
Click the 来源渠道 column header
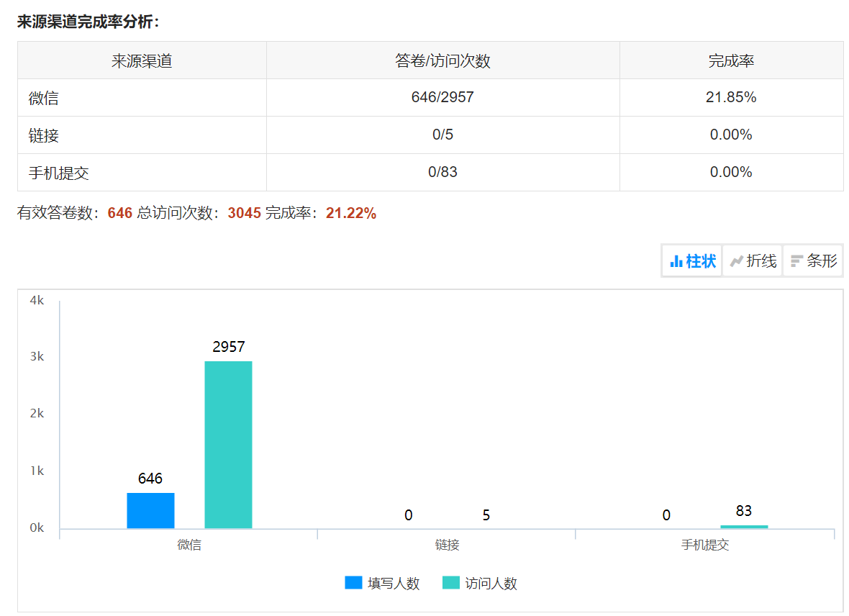(x=142, y=61)
